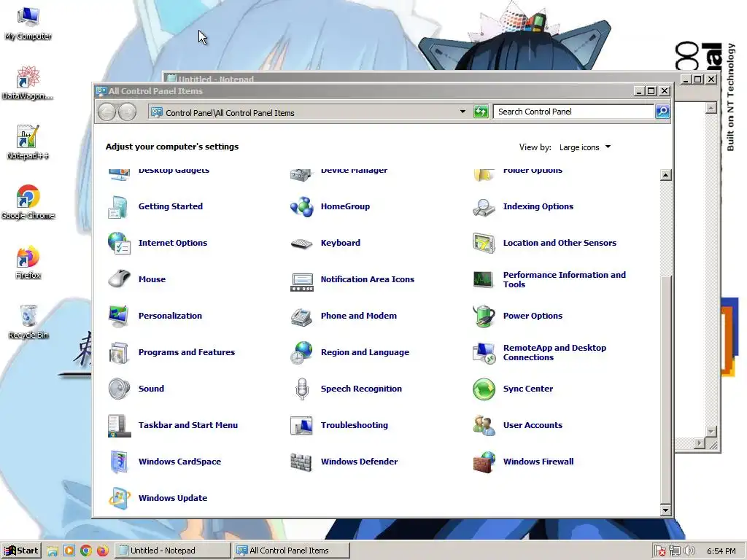Go forward with the Forward arrow button
The height and width of the screenshot is (560, 747).
[127, 112]
